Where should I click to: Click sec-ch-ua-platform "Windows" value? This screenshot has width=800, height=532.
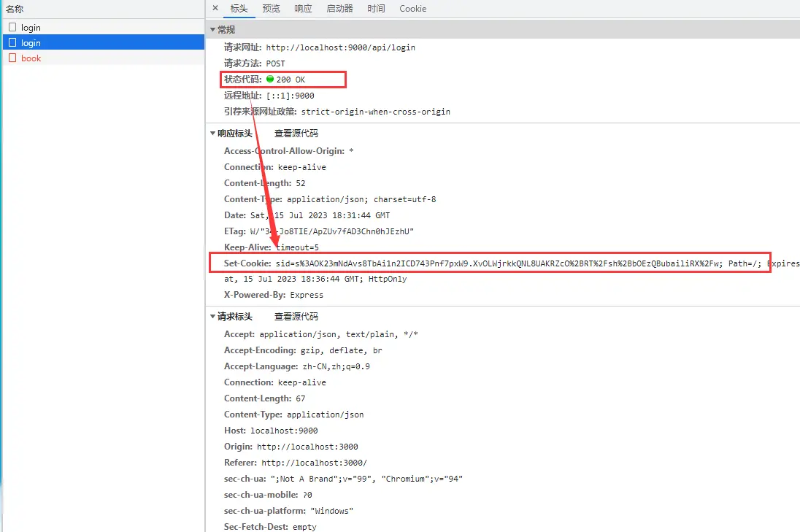tap(331, 511)
